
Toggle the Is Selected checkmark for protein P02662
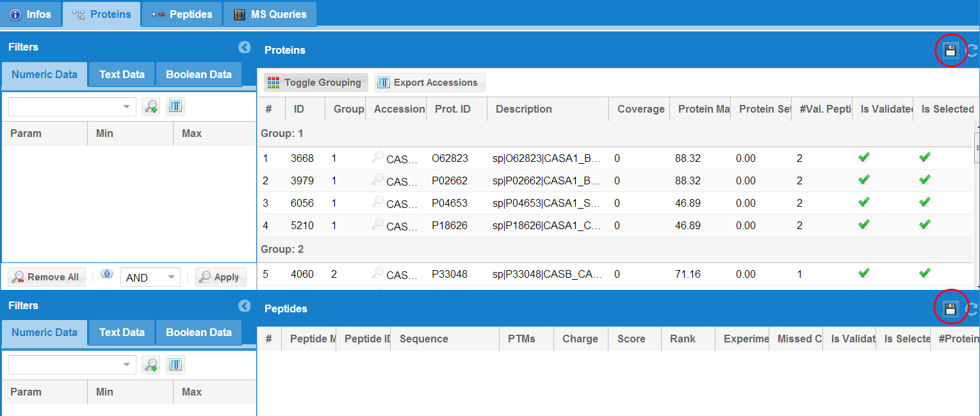pos(924,180)
